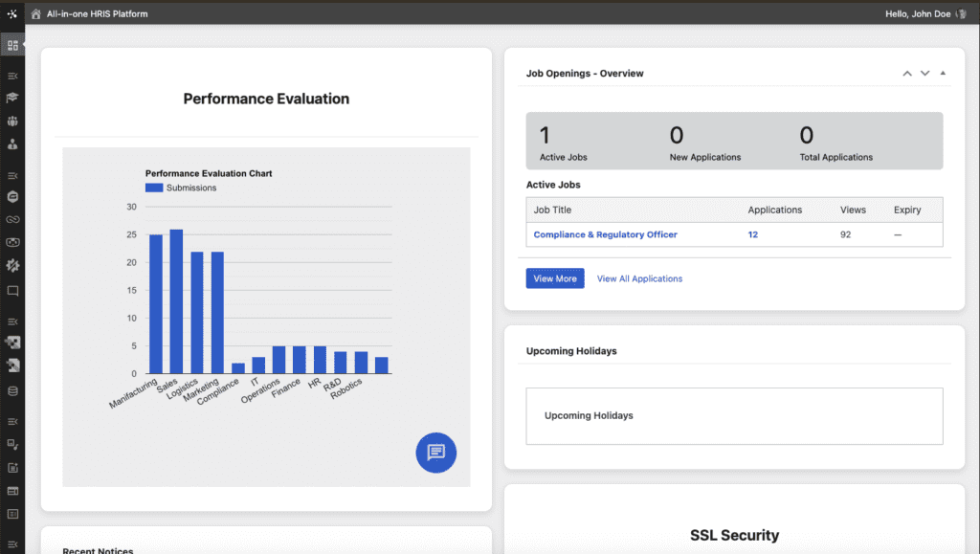Open the dashboard grid icon in sidebar

coord(12,45)
